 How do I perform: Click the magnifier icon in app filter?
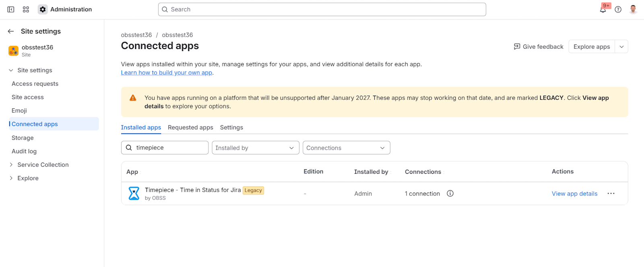[x=129, y=148]
